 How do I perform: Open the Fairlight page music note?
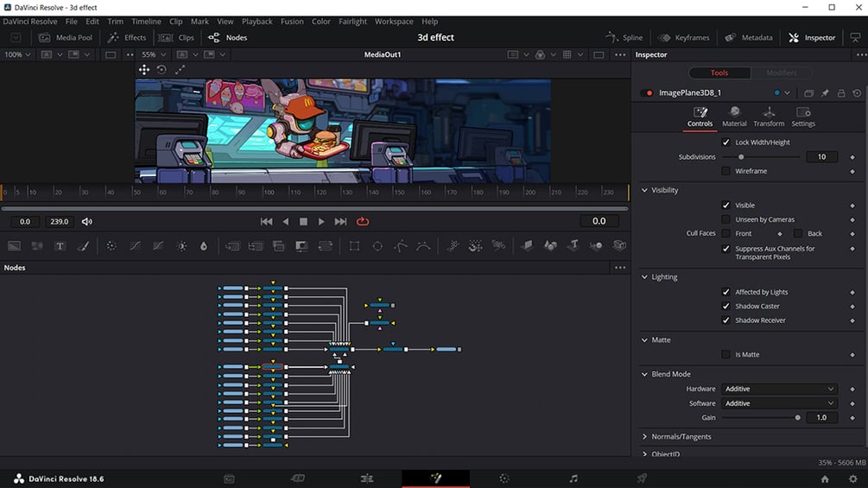tap(573, 478)
